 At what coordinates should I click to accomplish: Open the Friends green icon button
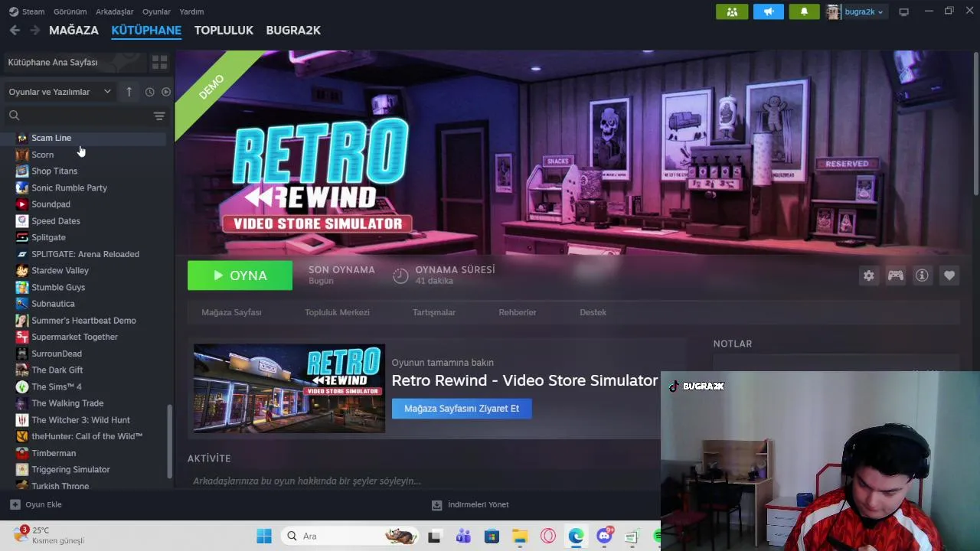(x=732, y=11)
